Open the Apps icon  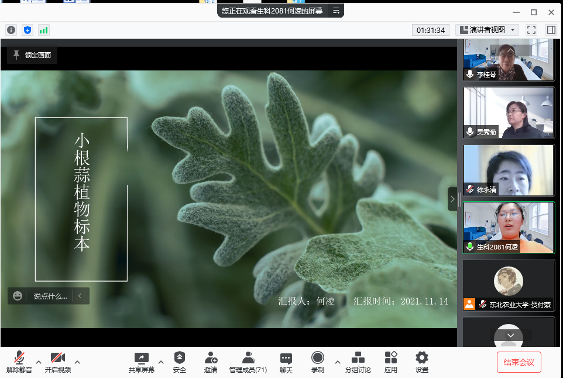(x=391, y=362)
